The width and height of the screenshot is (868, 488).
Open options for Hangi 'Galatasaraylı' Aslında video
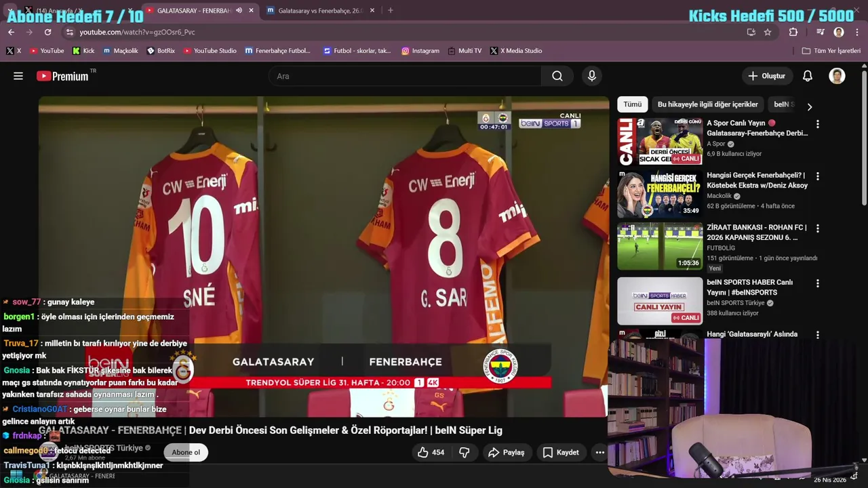tap(817, 335)
